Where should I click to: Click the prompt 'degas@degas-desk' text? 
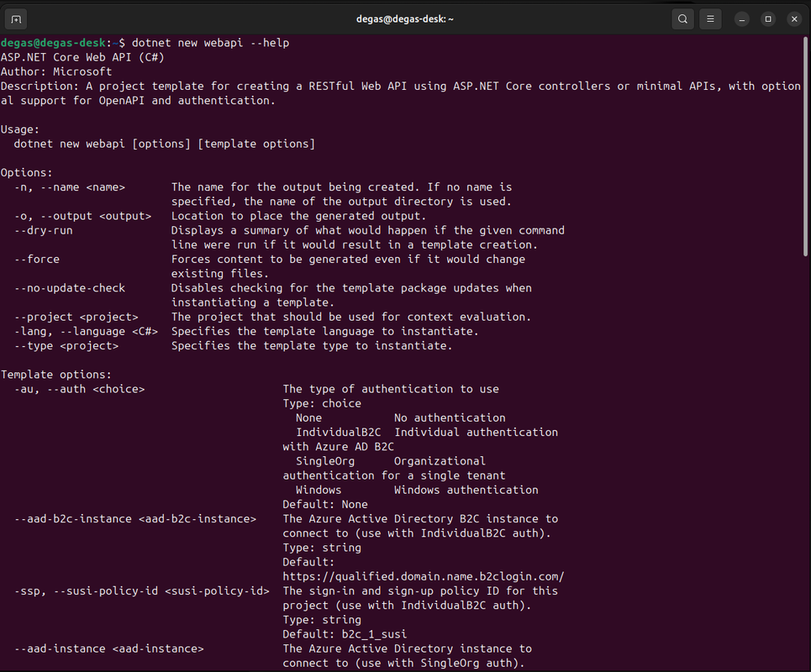click(x=53, y=43)
